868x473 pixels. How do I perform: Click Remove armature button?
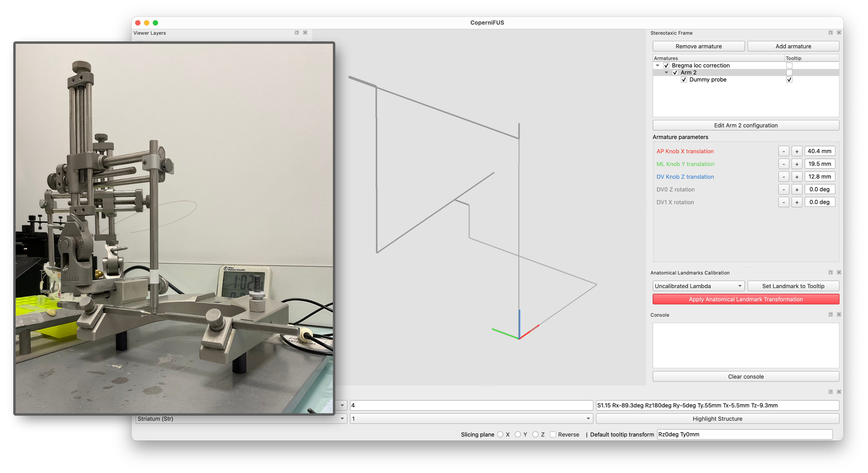pyautogui.click(x=698, y=46)
